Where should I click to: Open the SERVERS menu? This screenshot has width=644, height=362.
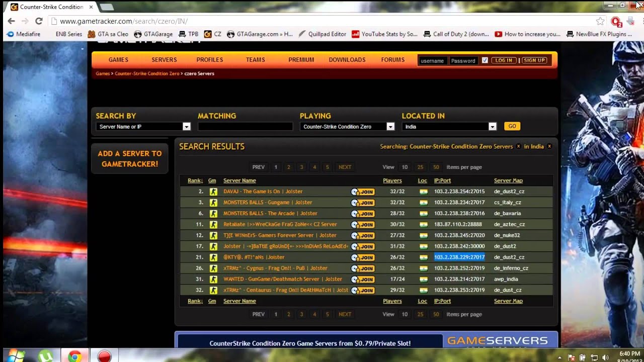[x=164, y=60]
